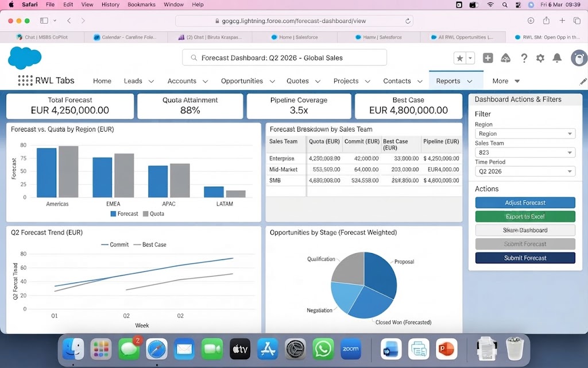Go to the Home navigation tab
This screenshot has height=368, width=588.
(x=102, y=80)
